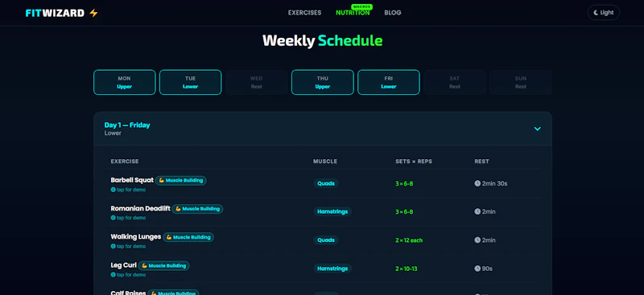
Task: Click tap for demo under Leg Curl
Action: [x=131, y=275]
